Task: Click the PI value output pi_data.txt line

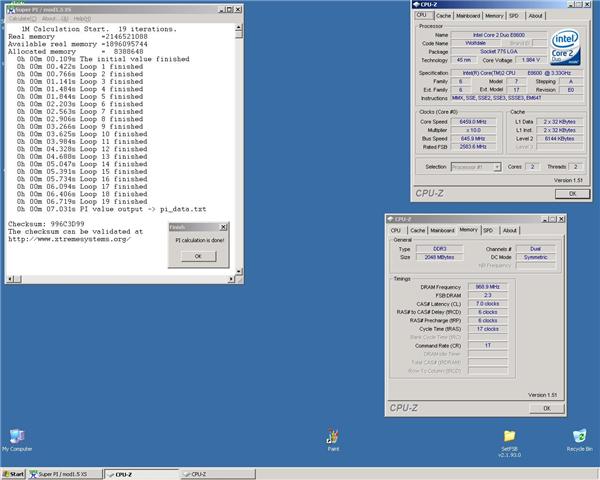Action: point(111,209)
